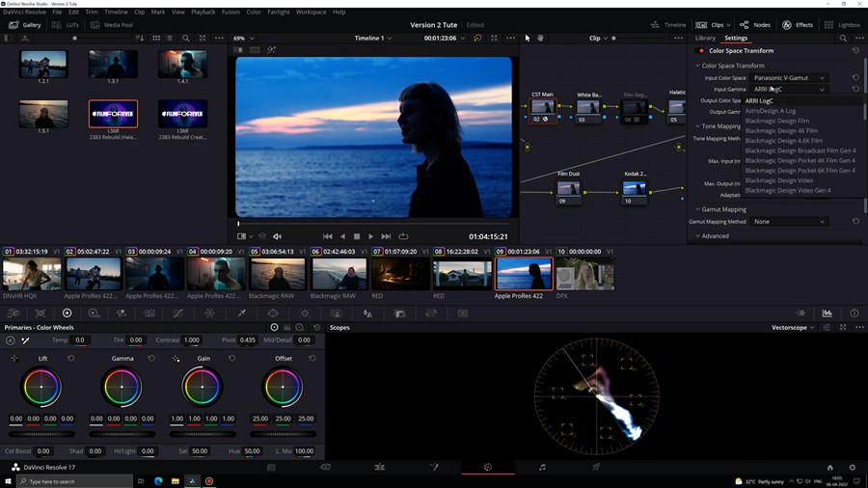Toggle viewer audio mute
Screen dimensions: 868x488
click(x=278, y=237)
